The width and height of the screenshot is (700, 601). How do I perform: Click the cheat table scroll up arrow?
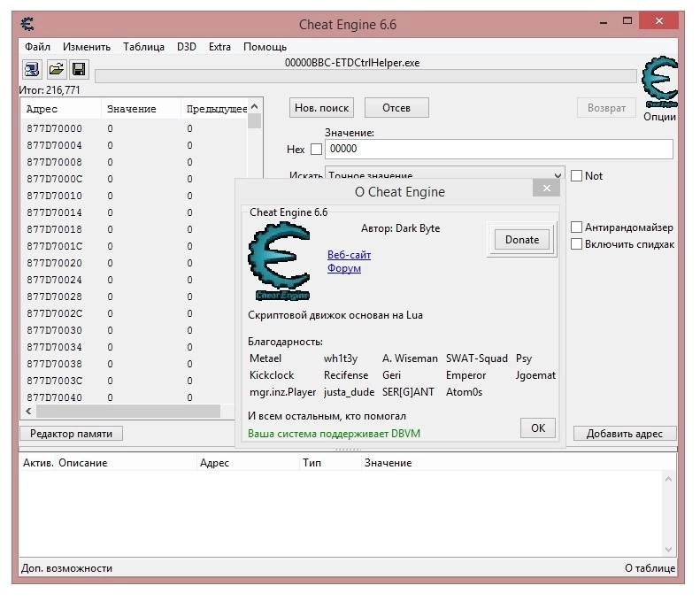pyautogui.click(x=668, y=479)
